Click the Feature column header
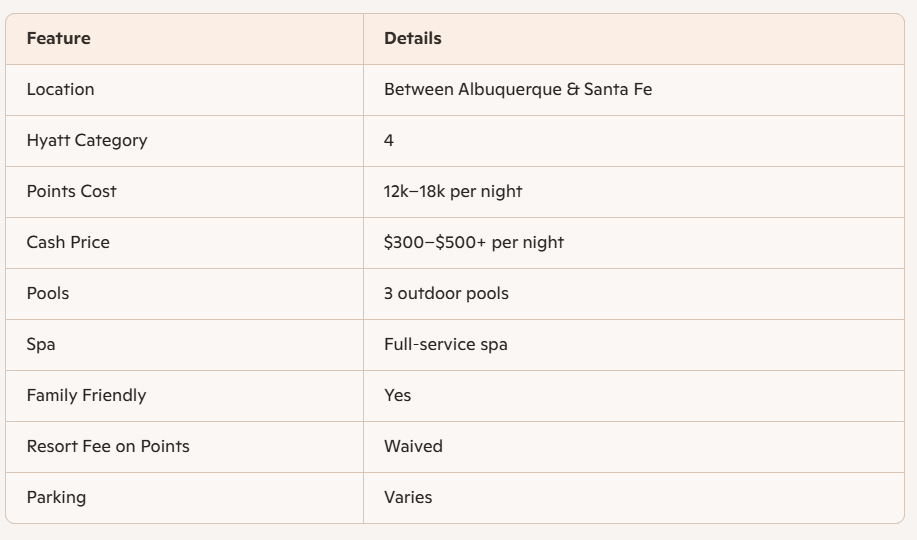 (x=58, y=39)
